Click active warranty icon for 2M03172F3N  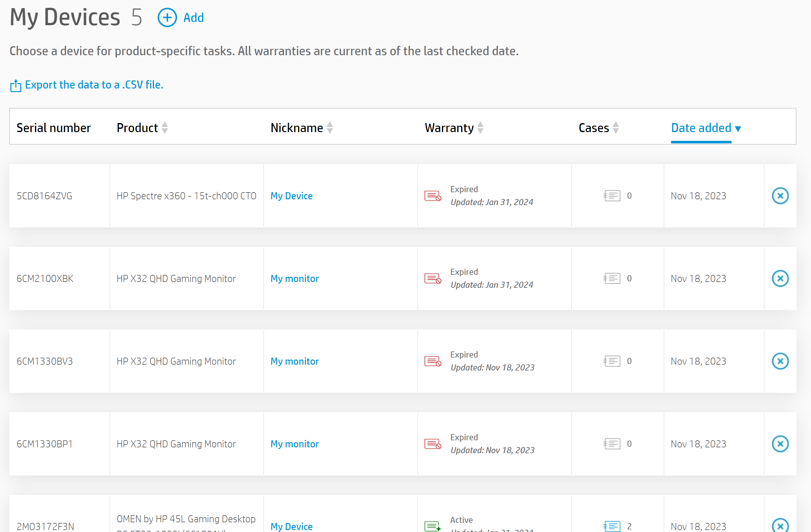433,526
